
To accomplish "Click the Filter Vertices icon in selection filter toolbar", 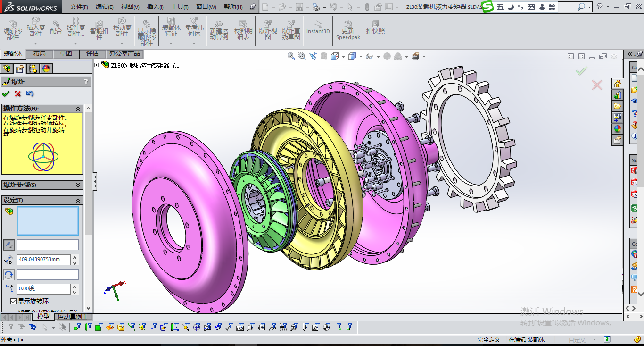I will [x=77, y=327].
